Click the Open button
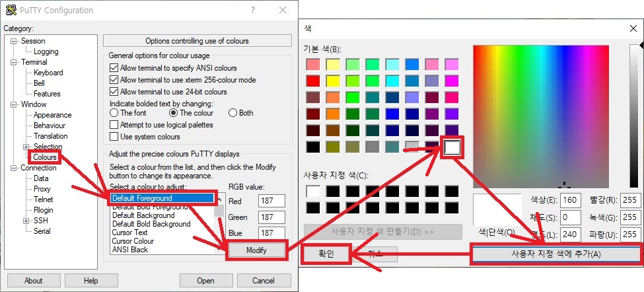Screen dimensions: 644x292 click(205, 281)
